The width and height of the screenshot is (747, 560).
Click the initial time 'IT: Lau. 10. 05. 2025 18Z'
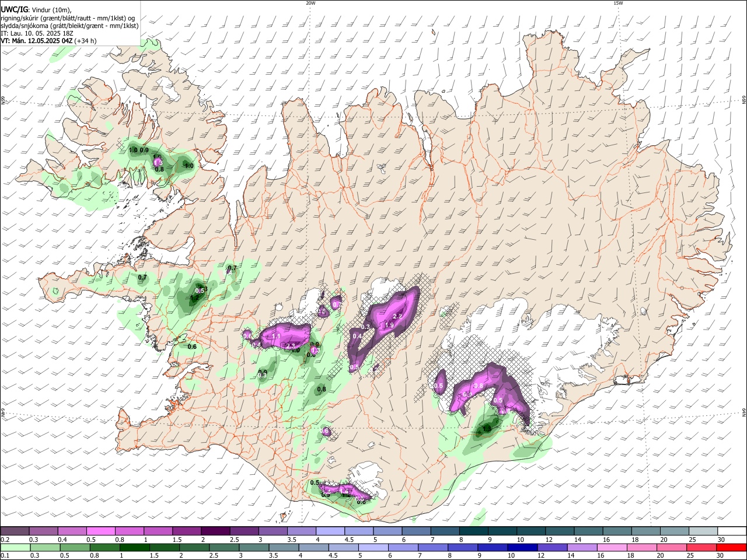(x=36, y=33)
